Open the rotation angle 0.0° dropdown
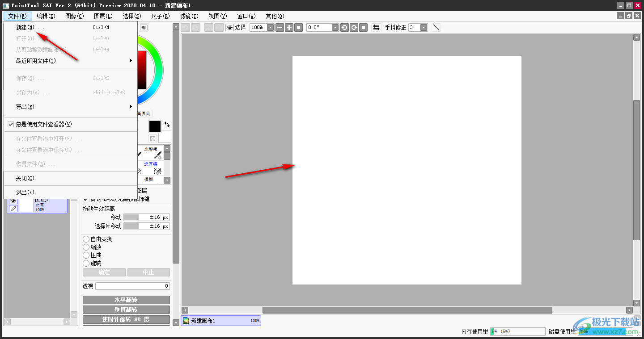This screenshot has height=339, width=644. tap(335, 27)
